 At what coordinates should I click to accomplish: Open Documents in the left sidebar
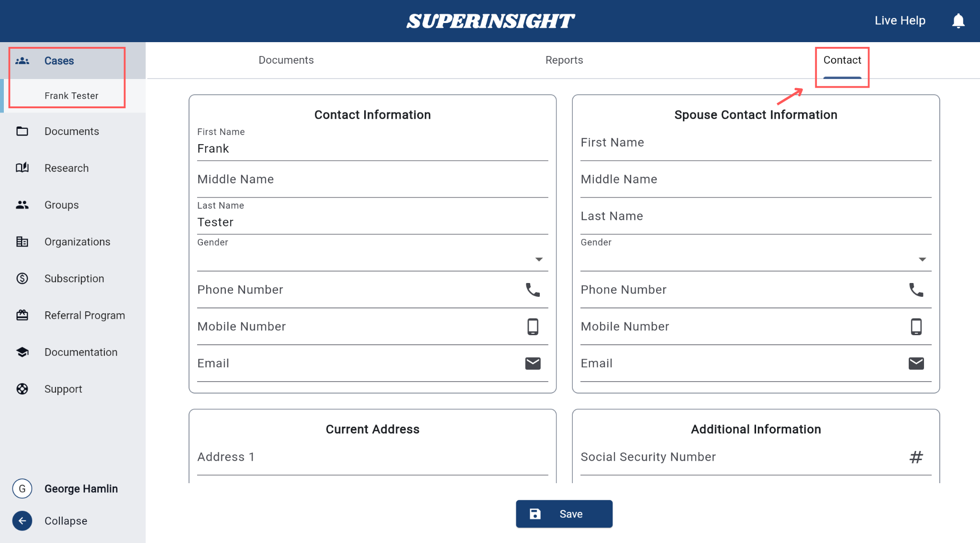72,131
